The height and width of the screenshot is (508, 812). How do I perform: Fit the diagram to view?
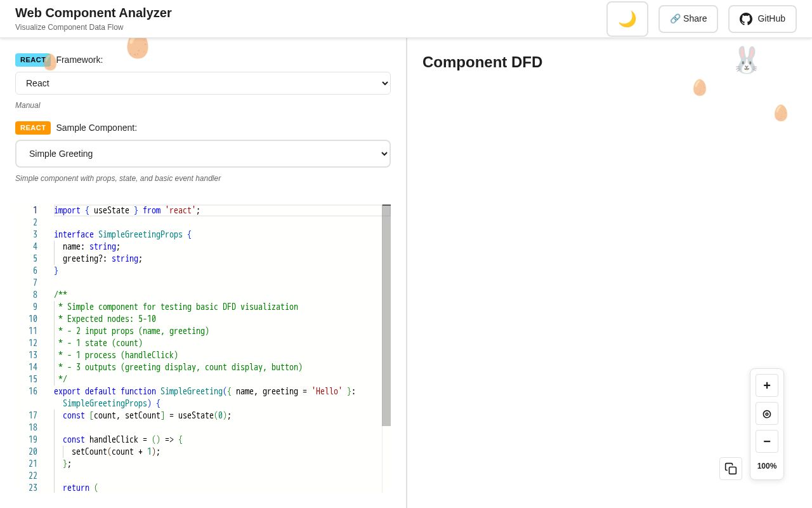(x=767, y=413)
